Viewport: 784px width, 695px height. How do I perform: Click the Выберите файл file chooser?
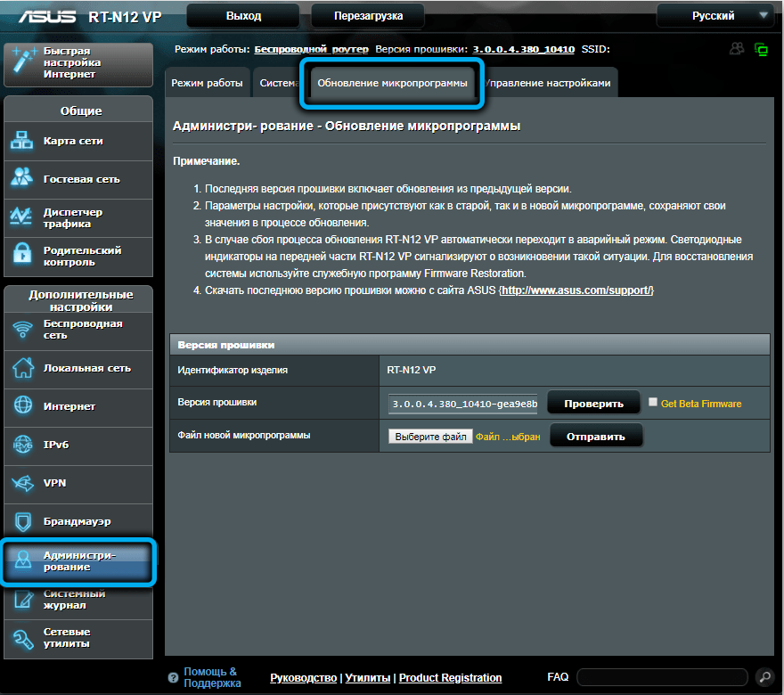pyautogui.click(x=430, y=437)
